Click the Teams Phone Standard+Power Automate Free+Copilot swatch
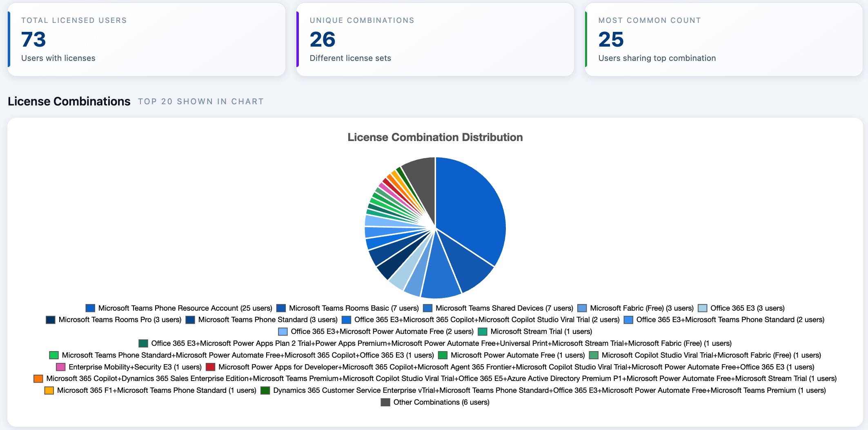868x430 pixels. coord(54,355)
